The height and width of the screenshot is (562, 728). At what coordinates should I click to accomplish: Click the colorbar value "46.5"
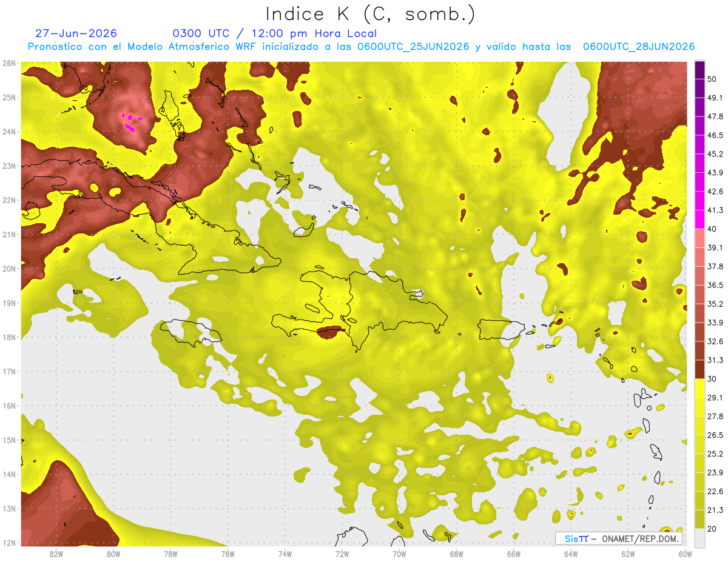[x=715, y=135]
